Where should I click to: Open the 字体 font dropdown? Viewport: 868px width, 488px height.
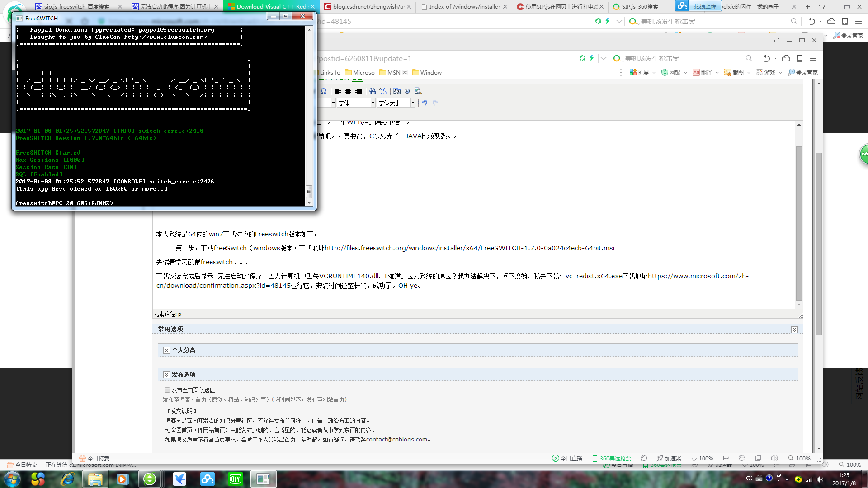click(356, 103)
